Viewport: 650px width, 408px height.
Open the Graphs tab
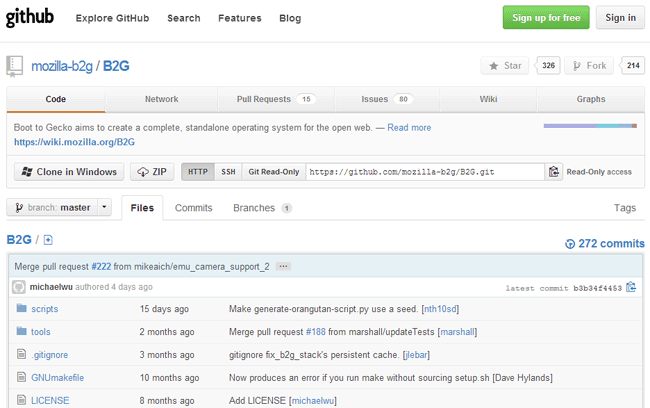591,99
